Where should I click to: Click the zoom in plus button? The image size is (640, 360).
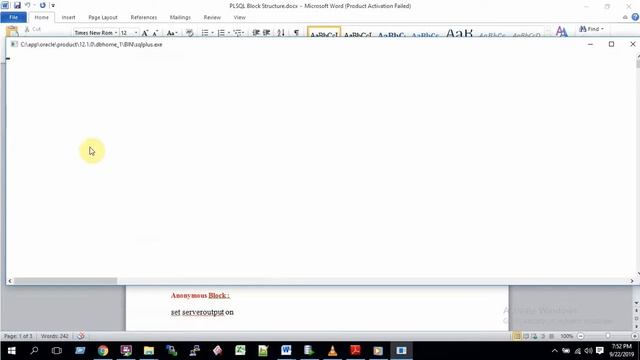point(635,336)
